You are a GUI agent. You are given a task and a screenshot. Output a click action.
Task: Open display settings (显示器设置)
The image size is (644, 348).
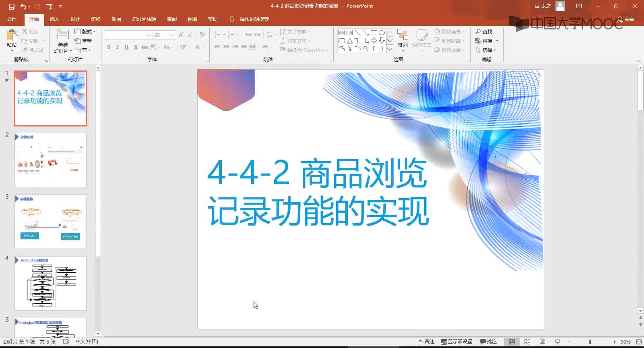[456, 342]
